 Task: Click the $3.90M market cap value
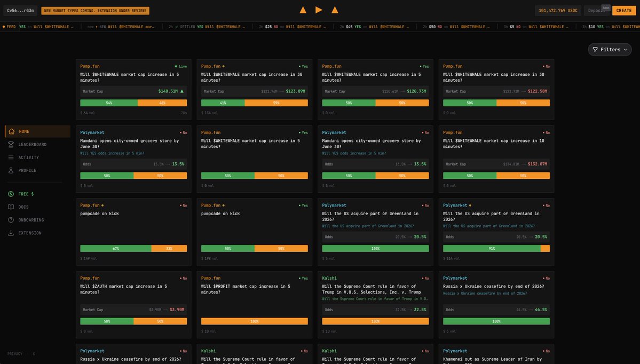(177, 310)
